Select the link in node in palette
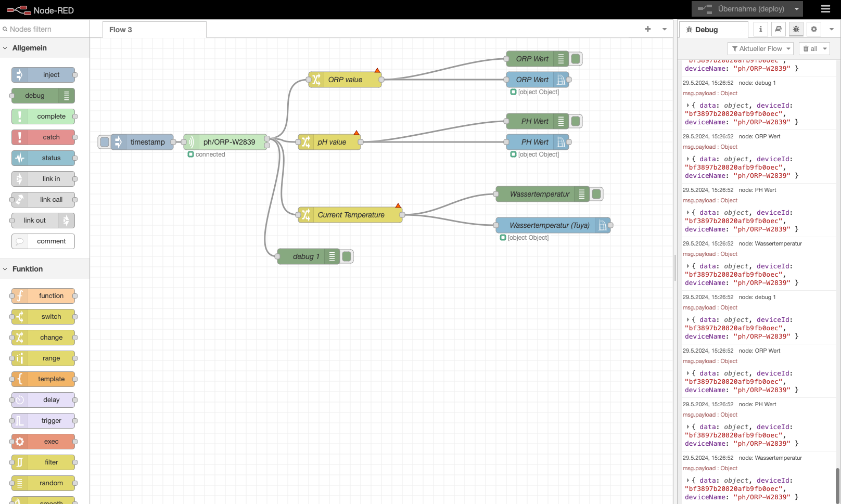 43,179
